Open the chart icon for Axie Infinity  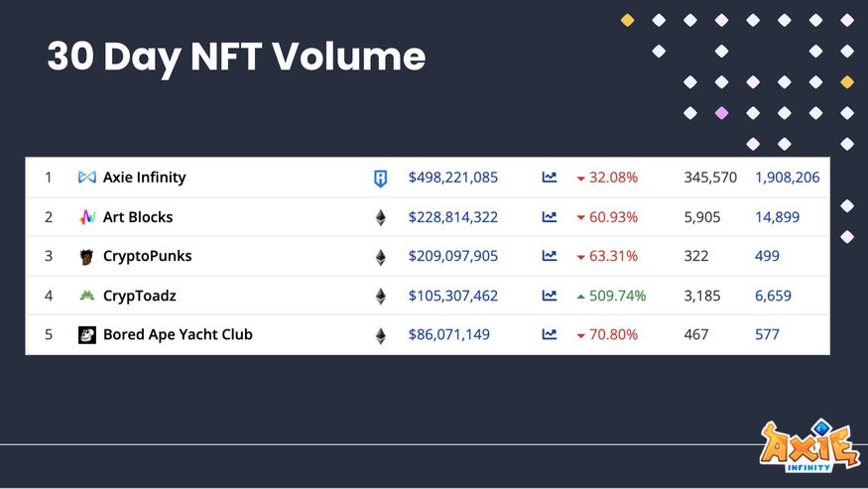tap(550, 178)
